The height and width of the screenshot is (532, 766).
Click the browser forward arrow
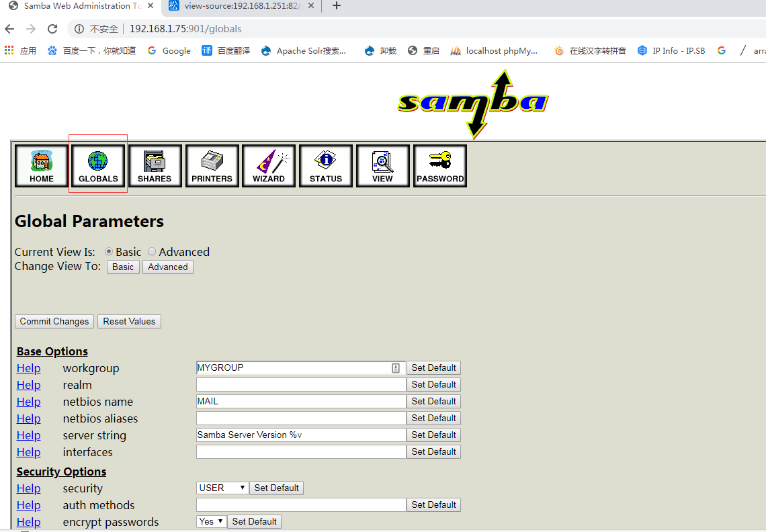coord(31,29)
